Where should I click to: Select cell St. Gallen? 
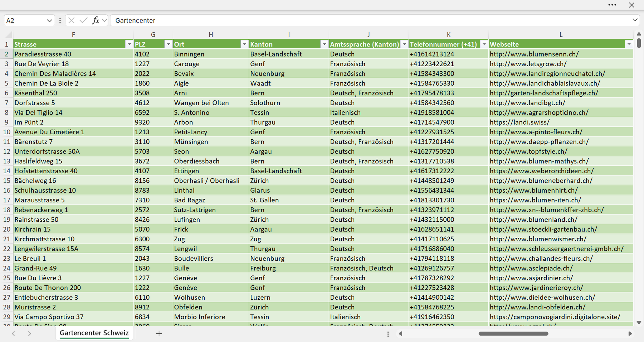(x=289, y=200)
